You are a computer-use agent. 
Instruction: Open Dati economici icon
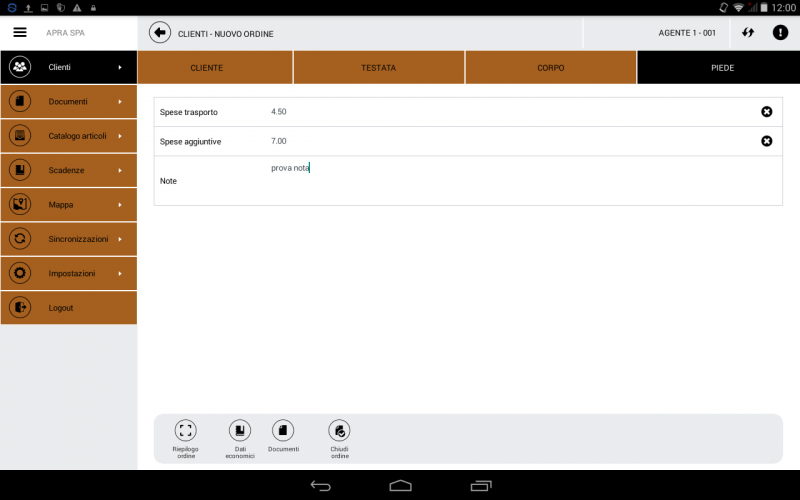coord(239,431)
